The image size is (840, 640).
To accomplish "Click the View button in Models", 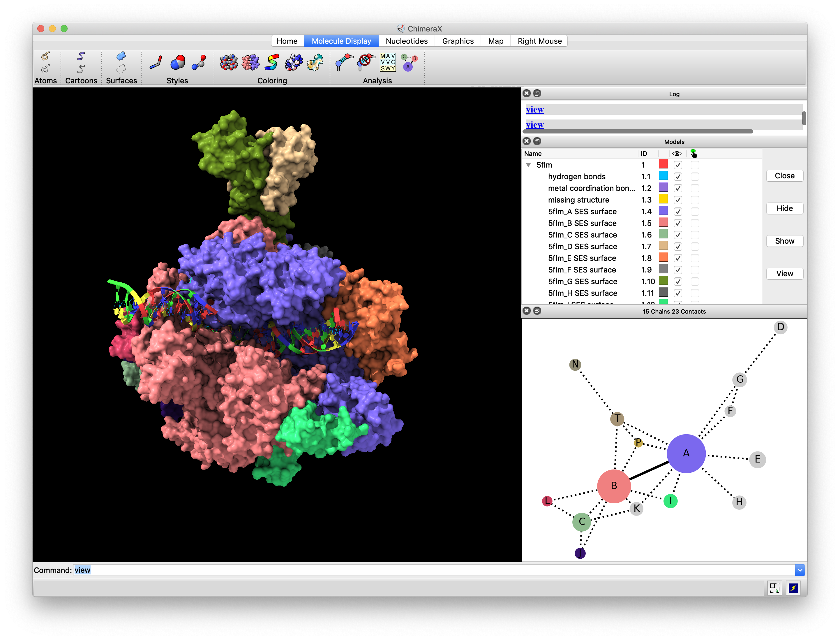I will (x=784, y=274).
